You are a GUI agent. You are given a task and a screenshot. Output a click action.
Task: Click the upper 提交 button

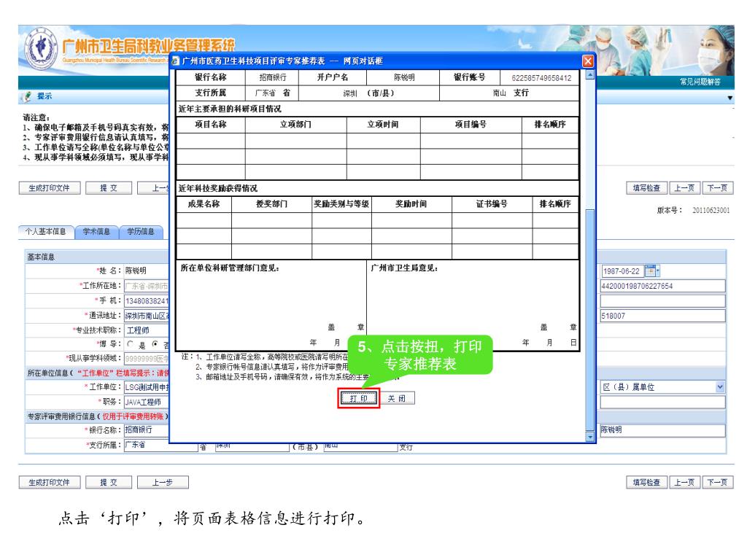click(x=109, y=188)
